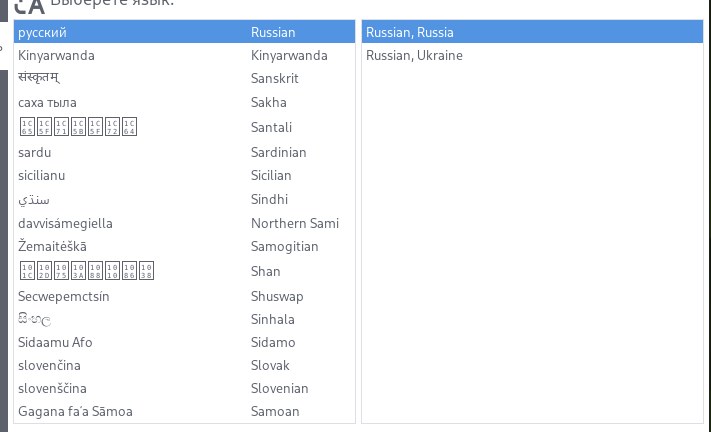The width and height of the screenshot is (711, 432).
Task: Select the Kinyarwanda language row
Action: 185,55
